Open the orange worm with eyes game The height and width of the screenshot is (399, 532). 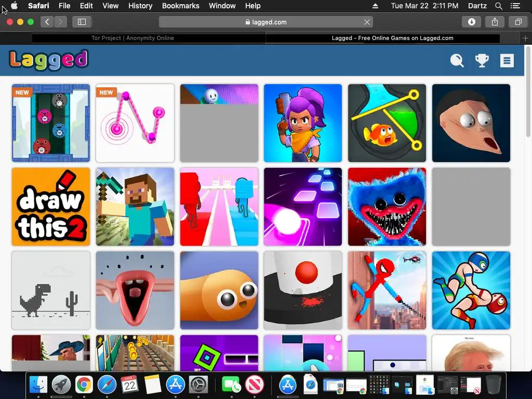tap(219, 290)
